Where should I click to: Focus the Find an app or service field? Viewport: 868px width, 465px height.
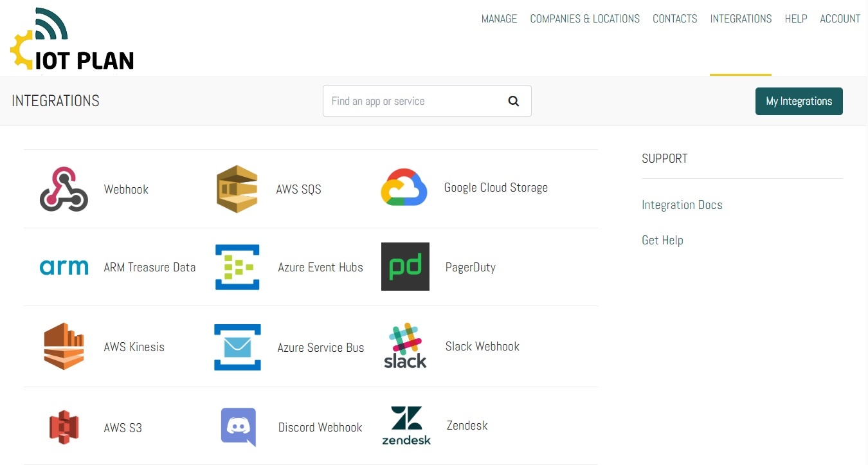point(427,101)
